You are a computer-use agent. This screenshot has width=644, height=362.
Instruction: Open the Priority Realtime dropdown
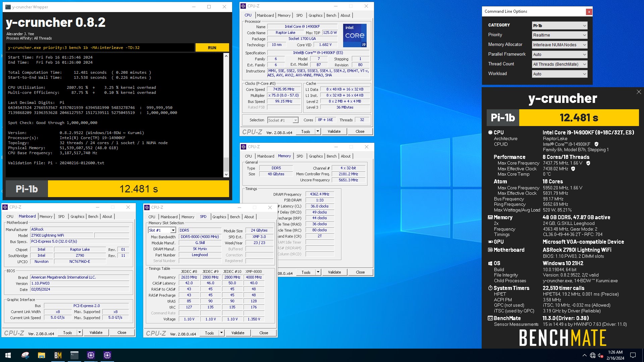(x=559, y=35)
